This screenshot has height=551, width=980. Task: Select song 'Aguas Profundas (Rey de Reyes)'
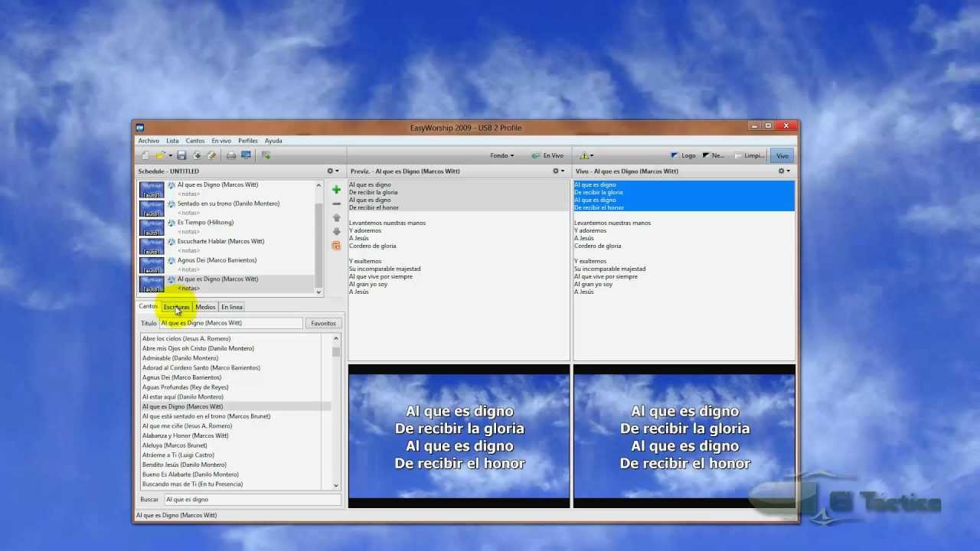click(x=185, y=387)
